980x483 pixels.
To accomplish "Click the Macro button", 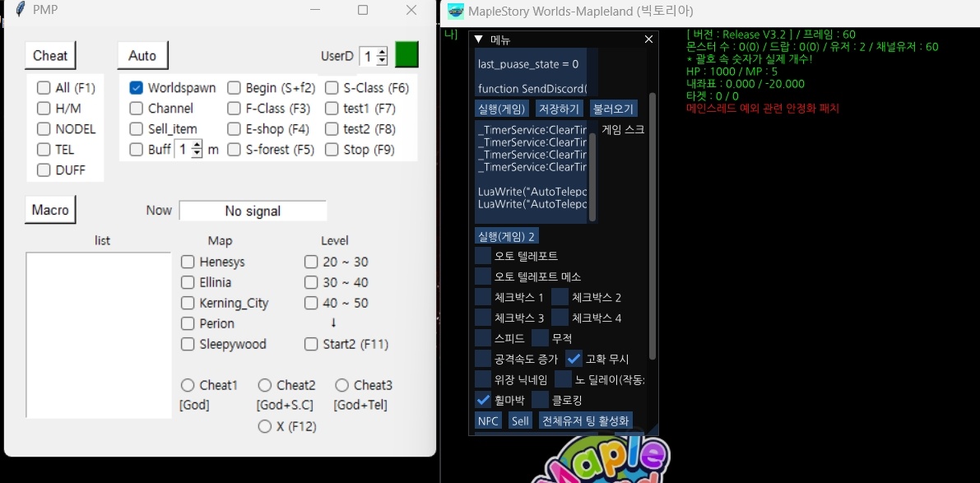I will pos(50,210).
